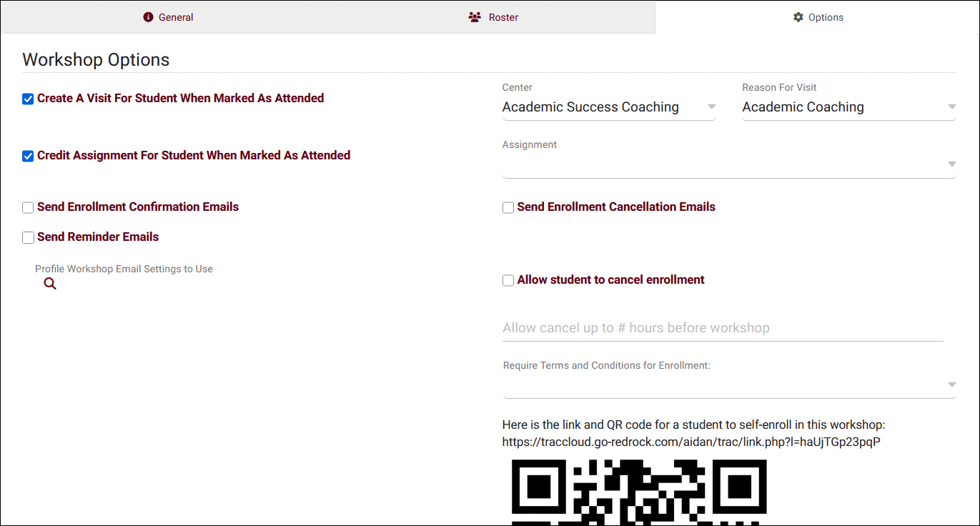Enable Send Enrollment Confirmation Emails

point(28,208)
